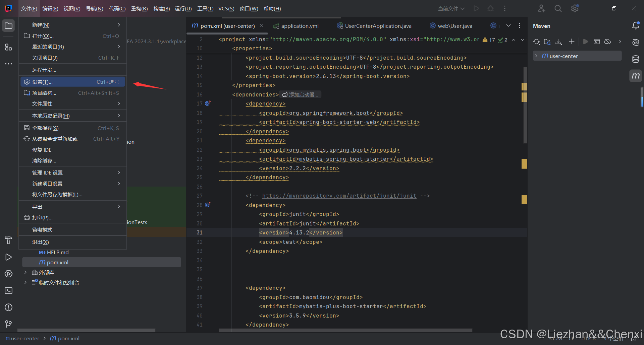
Task: Open the Structure tool window icon
Action: click(9, 47)
